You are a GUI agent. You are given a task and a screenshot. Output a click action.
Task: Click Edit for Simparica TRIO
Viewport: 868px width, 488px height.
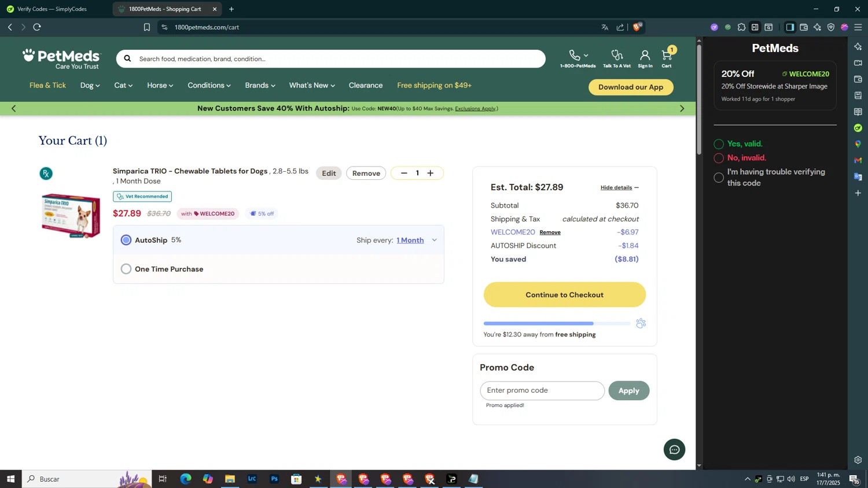tap(329, 173)
